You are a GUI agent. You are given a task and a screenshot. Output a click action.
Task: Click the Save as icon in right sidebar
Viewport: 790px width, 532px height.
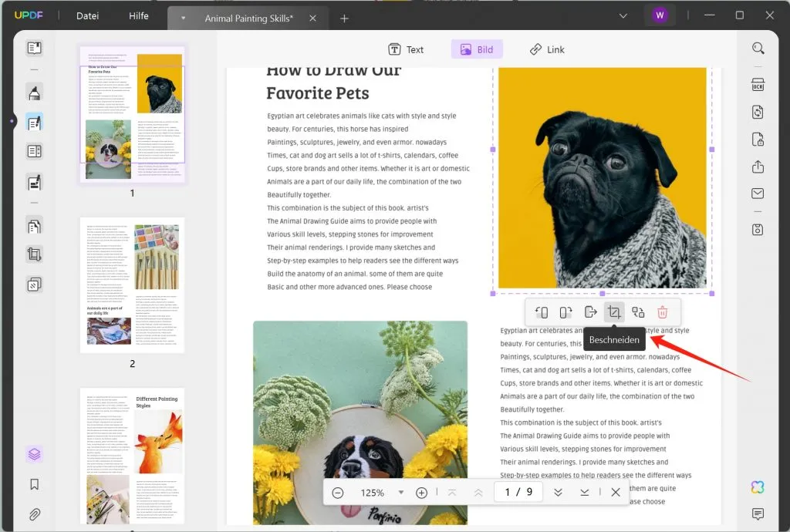click(758, 230)
